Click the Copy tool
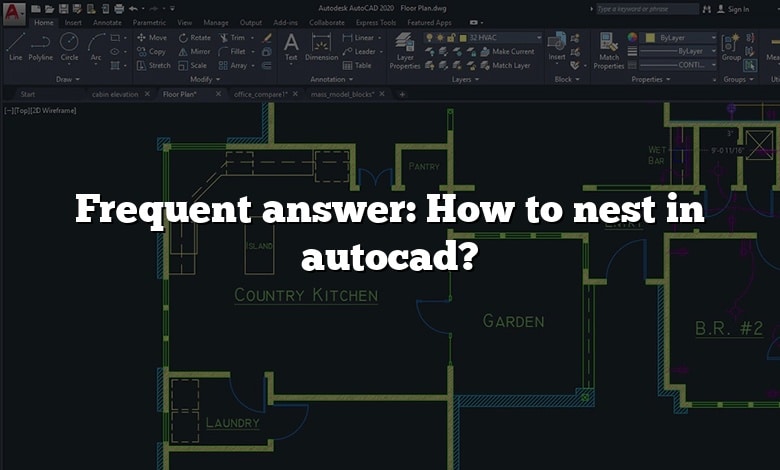Image resolution: width=780 pixels, height=470 pixels. pyautogui.click(x=151, y=51)
